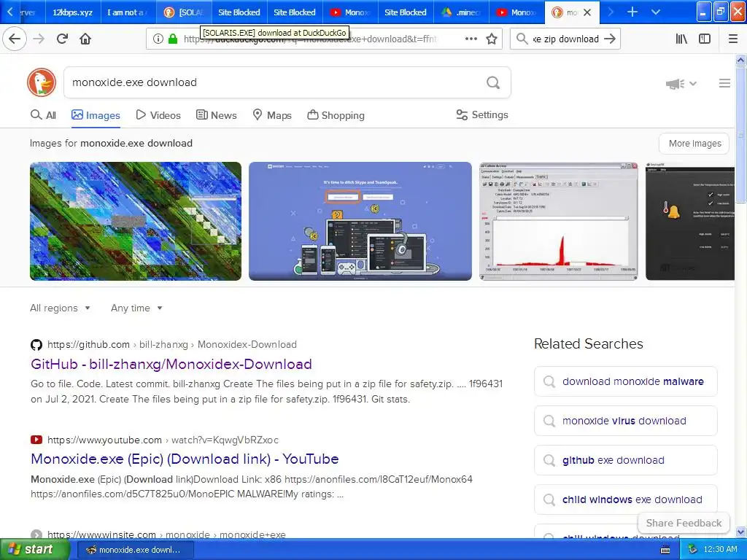Reload the current page
Image resolution: width=747 pixels, height=560 pixels.
62,39
